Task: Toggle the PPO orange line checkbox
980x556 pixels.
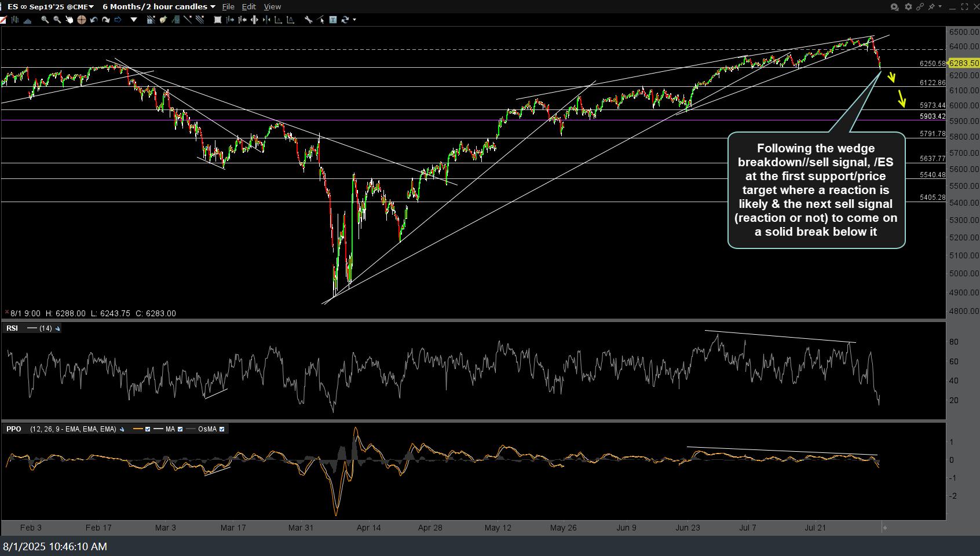Action: [148, 429]
